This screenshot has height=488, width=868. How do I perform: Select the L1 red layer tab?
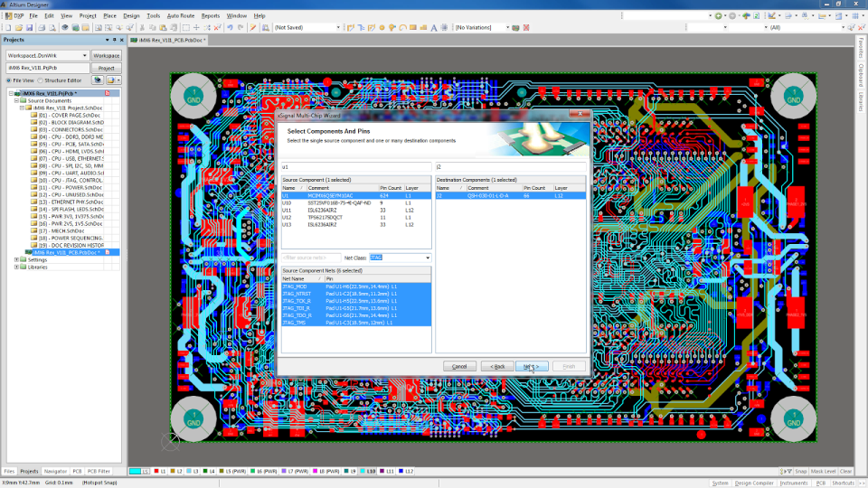pyautogui.click(x=160, y=472)
